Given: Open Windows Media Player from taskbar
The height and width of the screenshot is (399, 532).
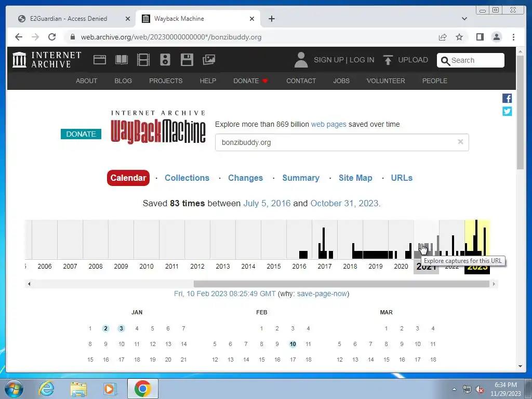Looking at the screenshot, I should (110, 389).
